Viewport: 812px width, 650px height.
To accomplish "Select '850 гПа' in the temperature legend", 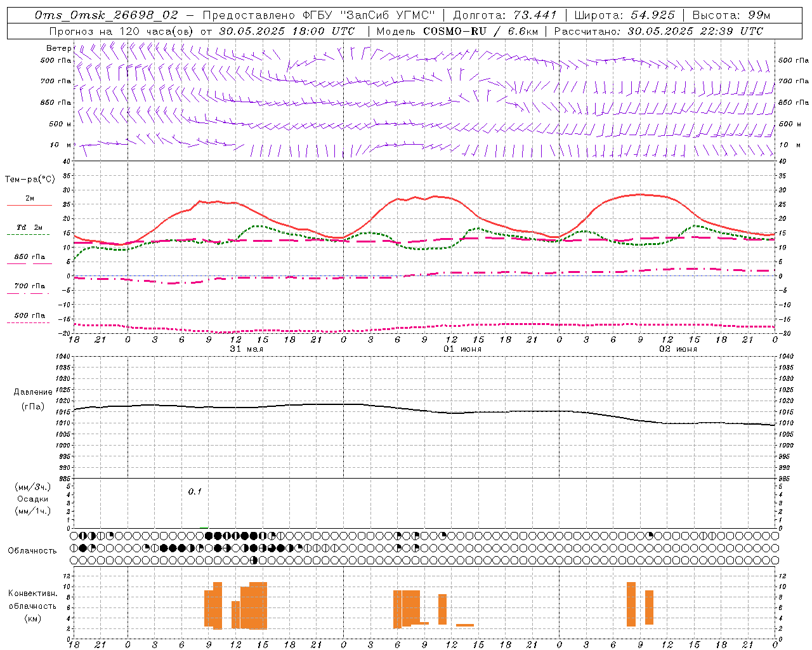I will point(30,257).
